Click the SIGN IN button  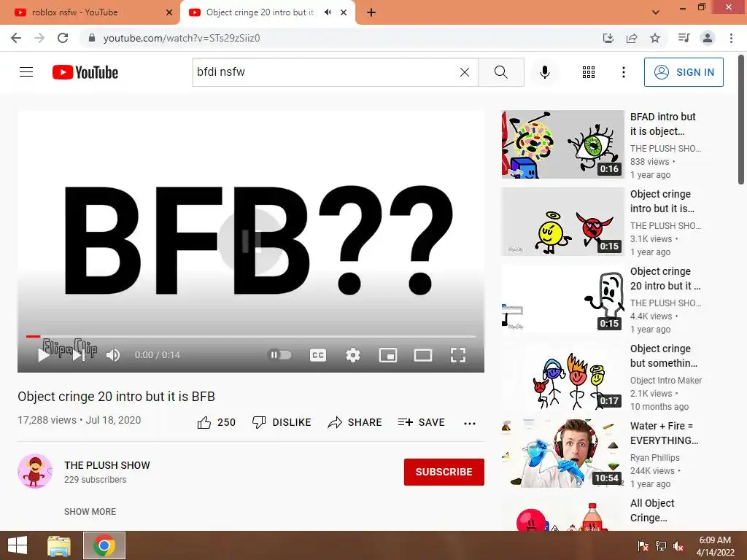pos(684,72)
